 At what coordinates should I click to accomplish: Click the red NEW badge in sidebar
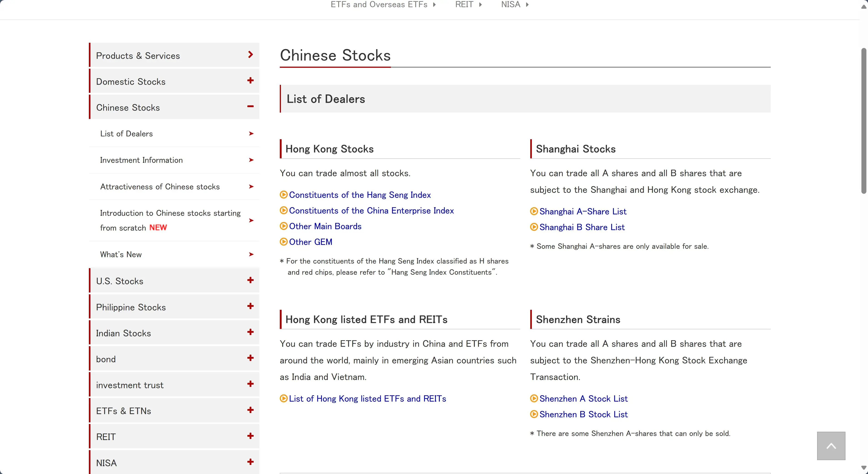pyautogui.click(x=158, y=227)
